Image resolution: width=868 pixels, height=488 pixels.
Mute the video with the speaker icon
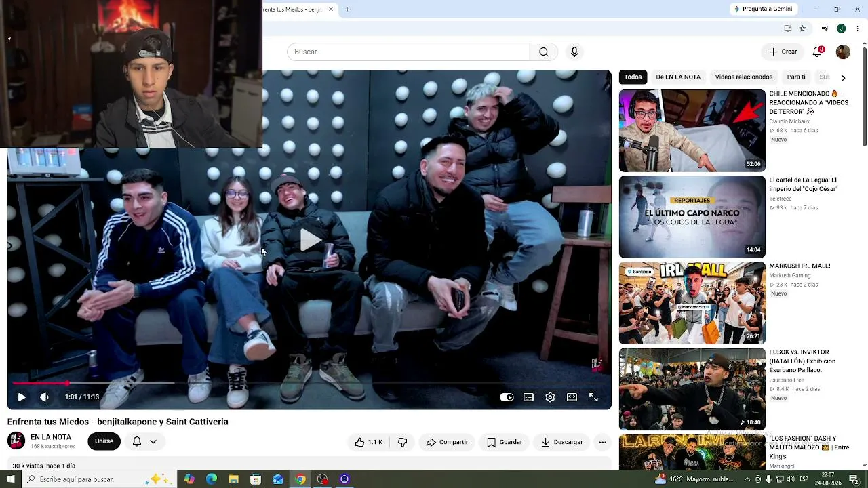(x=44, y=397)
